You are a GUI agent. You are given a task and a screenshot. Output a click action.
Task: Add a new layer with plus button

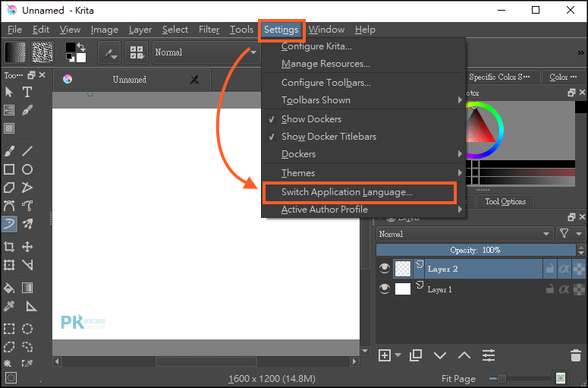tap(385, 355)
